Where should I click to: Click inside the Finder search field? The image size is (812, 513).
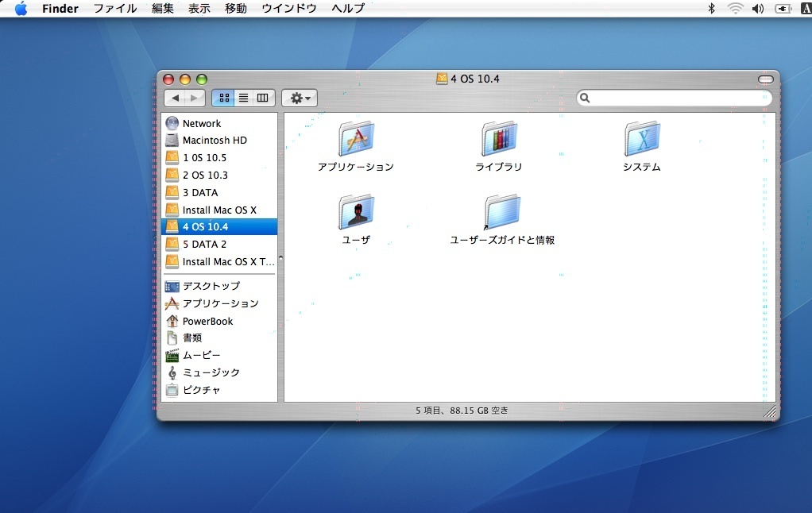tap(675, 98)
